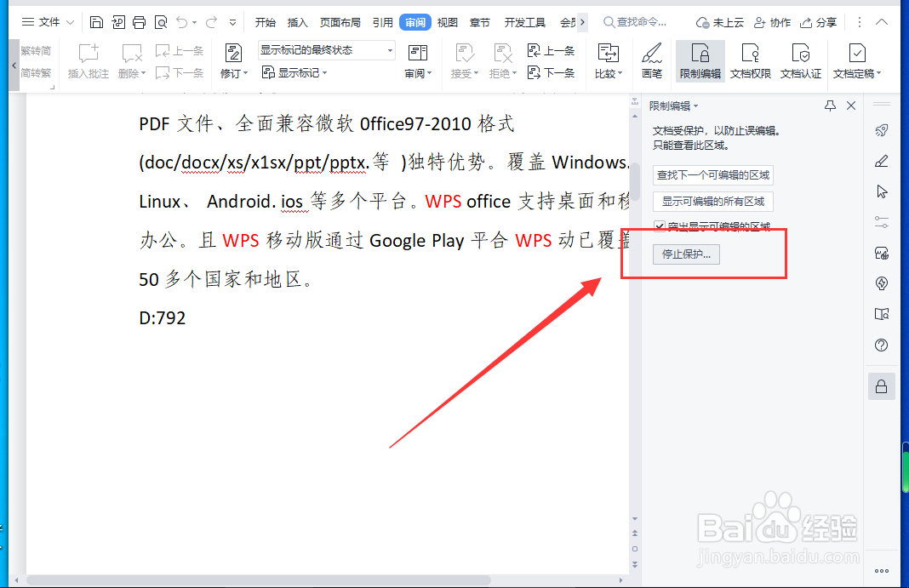Click 查找下一个可编辑的区域 button
The image size is (909, 588).
click(713, 175)
